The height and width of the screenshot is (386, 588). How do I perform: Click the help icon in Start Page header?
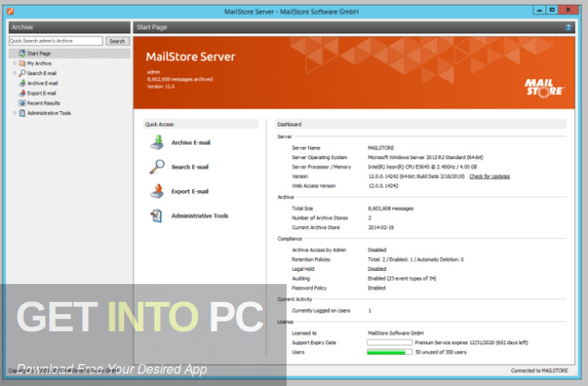point(568,27)
